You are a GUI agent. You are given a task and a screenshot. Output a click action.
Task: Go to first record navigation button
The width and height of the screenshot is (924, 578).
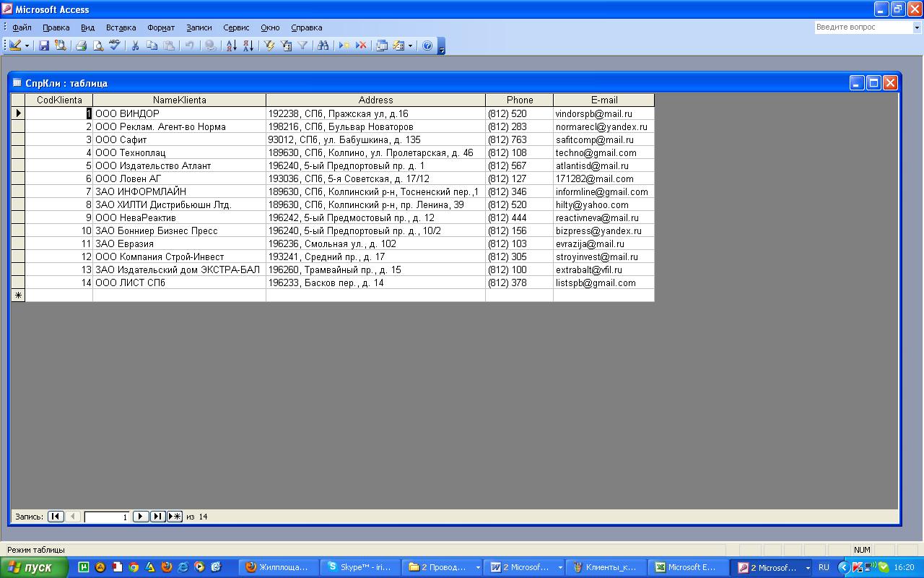pos(56,517)
